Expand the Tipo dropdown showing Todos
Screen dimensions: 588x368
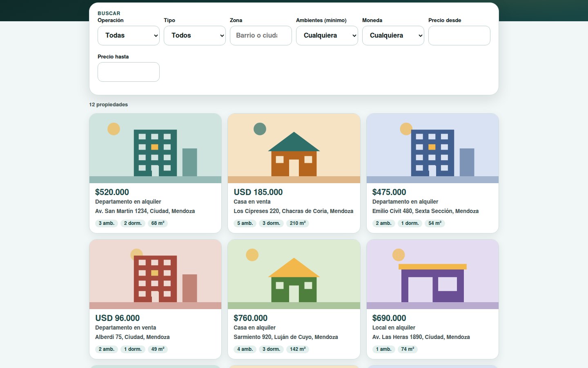pyautogui.click(x=195, y=36)
